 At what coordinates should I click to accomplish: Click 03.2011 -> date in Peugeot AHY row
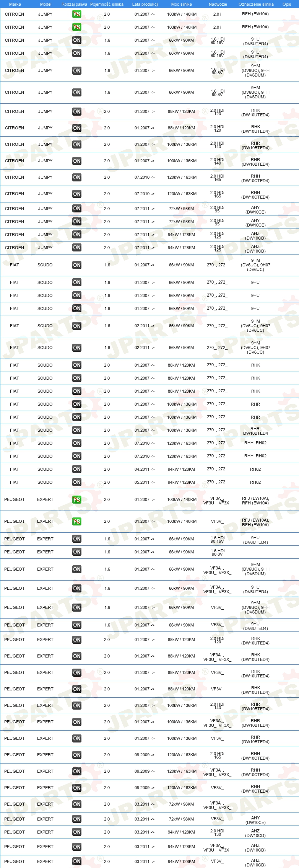(x=145, y=819)
